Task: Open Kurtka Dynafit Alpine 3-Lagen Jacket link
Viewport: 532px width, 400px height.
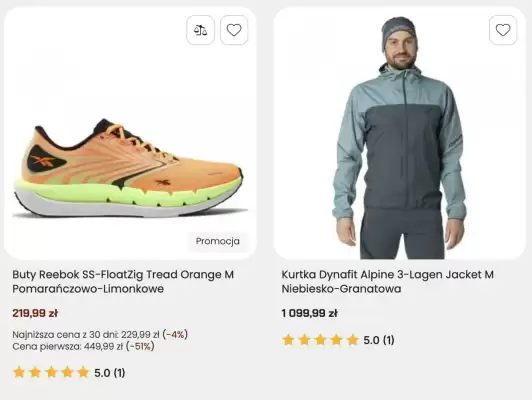Action: coord(387,281)
